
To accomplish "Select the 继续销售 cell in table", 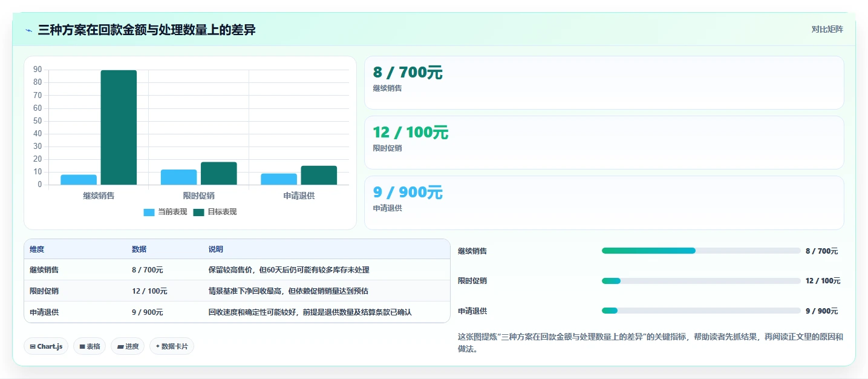I will [44, 270].
